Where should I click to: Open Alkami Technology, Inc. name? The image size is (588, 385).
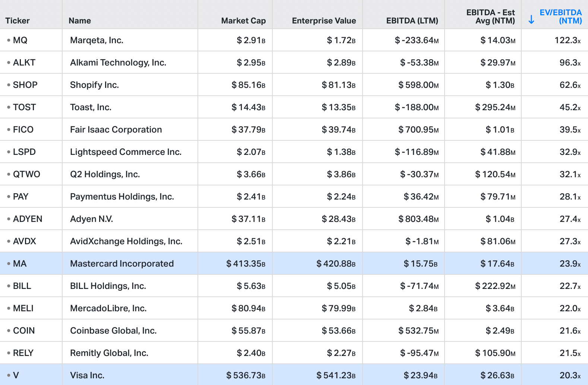pyautogui.click(x=118, y=63)
